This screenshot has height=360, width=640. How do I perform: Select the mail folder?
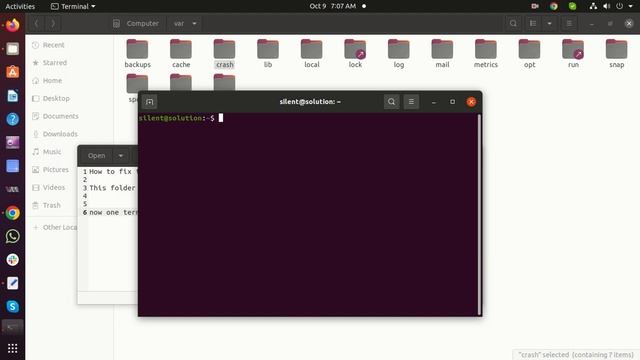442,54
